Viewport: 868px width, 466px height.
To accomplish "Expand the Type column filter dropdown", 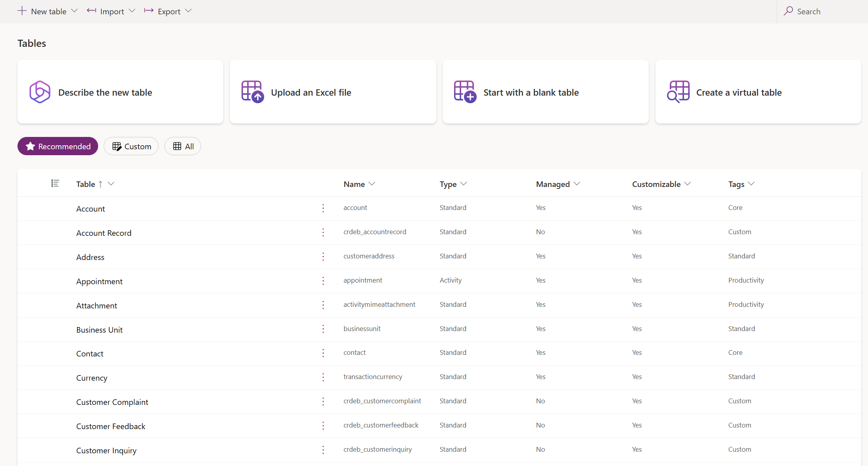I will pos(464,184).
